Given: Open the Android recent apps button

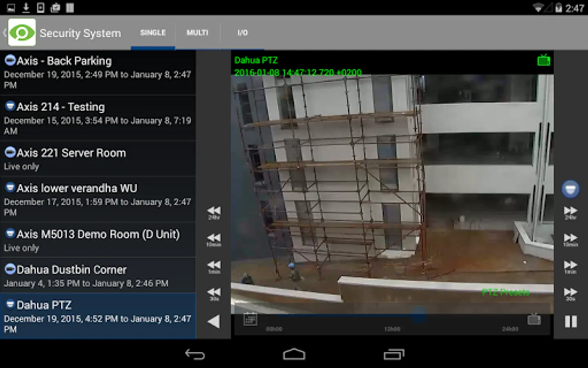Looking at the screenshot, I should pos(394,354).
